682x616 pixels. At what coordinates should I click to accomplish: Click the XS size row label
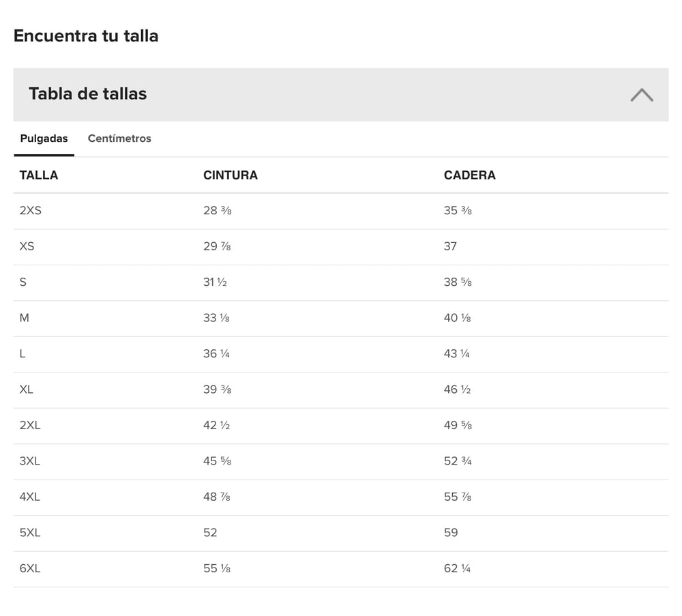pyautogui.click(x=27, y=246)
